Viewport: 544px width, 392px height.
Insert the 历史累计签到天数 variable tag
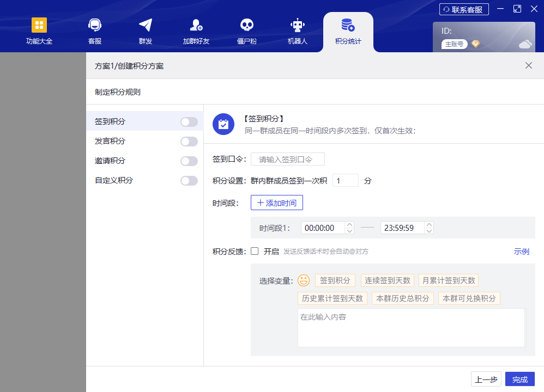333,298
